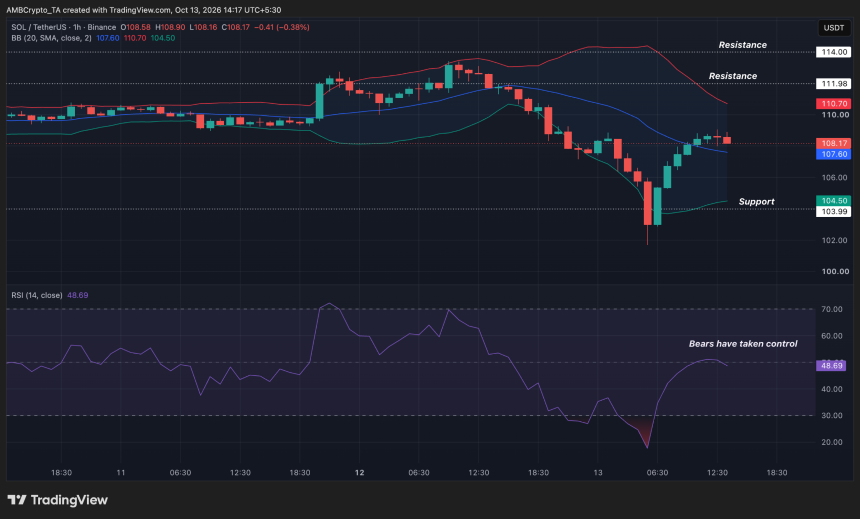Click the blue 107.60 value in BB legend
Image resolution: width=860 pixels, height=519 pixels.
pyautogui.click(x=108, y=38)
